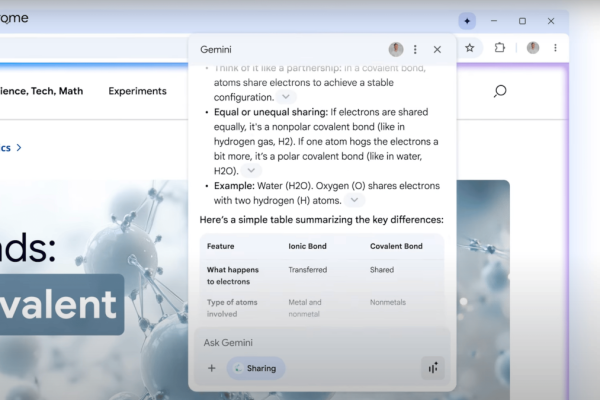
Task: Click the Gemini panel title
Action: click(x=216, y=50)
